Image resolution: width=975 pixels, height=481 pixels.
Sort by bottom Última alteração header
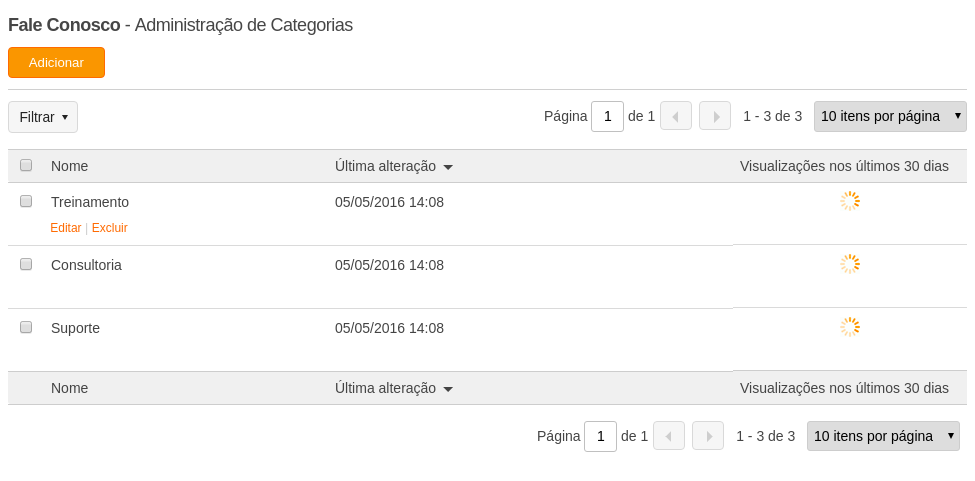coord(386,388)
